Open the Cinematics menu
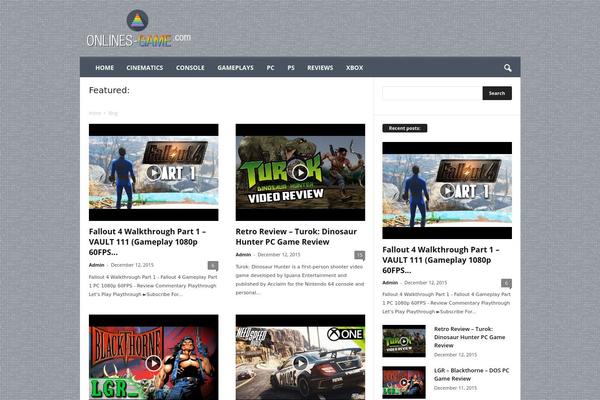 coord(145,68)
